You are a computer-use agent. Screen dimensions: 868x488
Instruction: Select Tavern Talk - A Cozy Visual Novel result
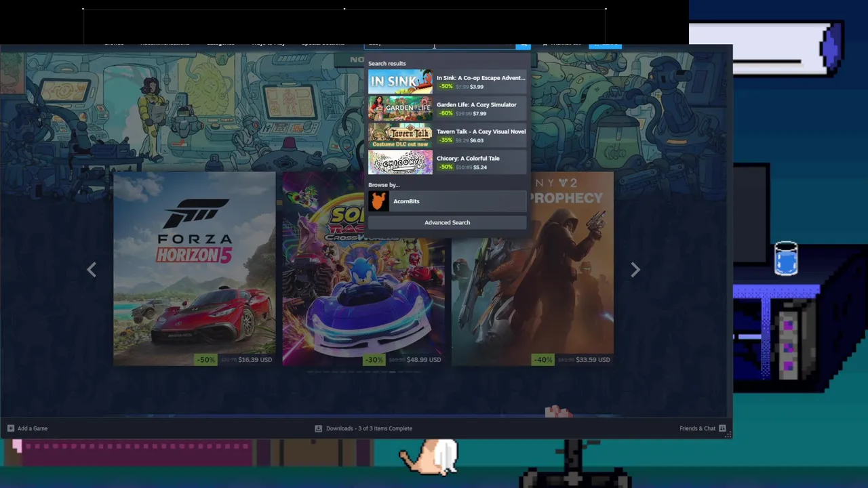coord(447,136)
